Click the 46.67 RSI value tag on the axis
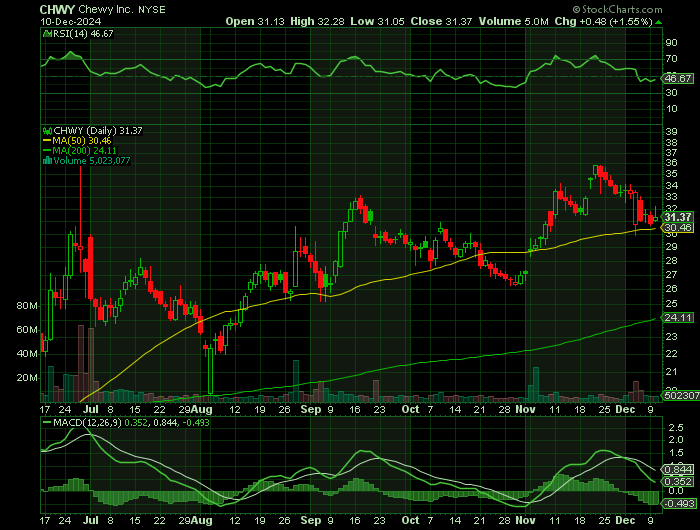Screen dimensions: 700x530 tap(678, 79)
